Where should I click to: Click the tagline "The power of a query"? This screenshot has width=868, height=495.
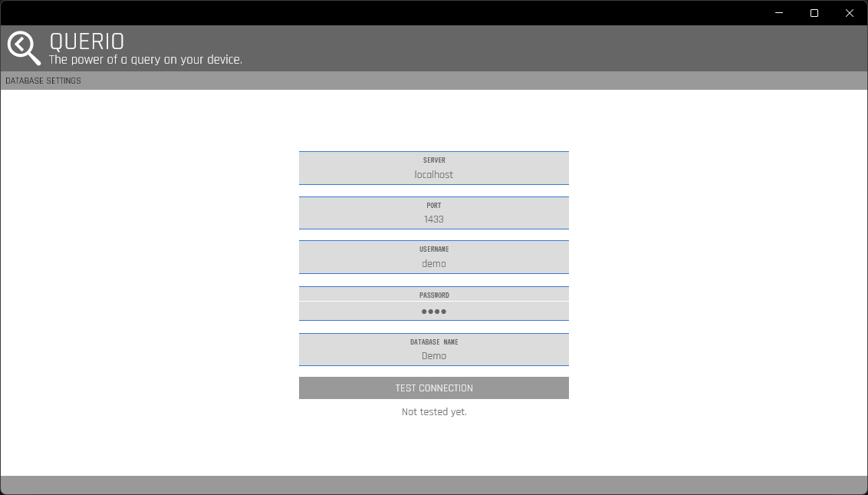(x=146, y=60)
